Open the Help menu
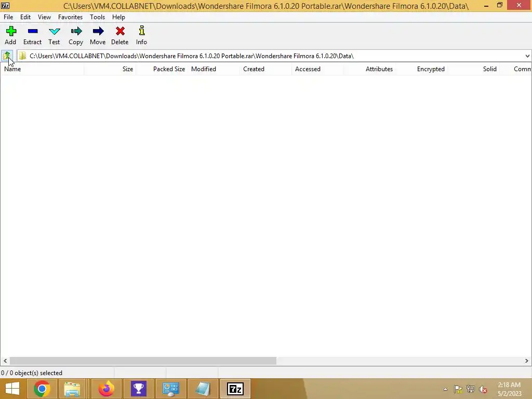 click(119, 17)
